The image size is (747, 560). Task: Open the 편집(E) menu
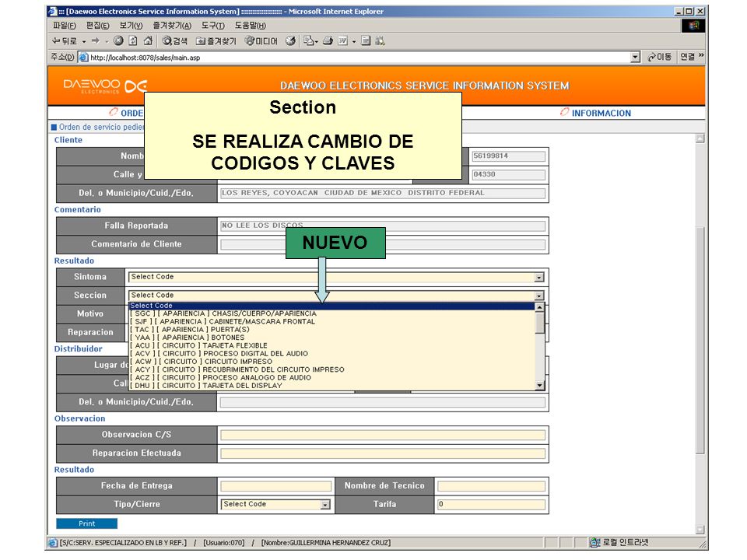98,26
